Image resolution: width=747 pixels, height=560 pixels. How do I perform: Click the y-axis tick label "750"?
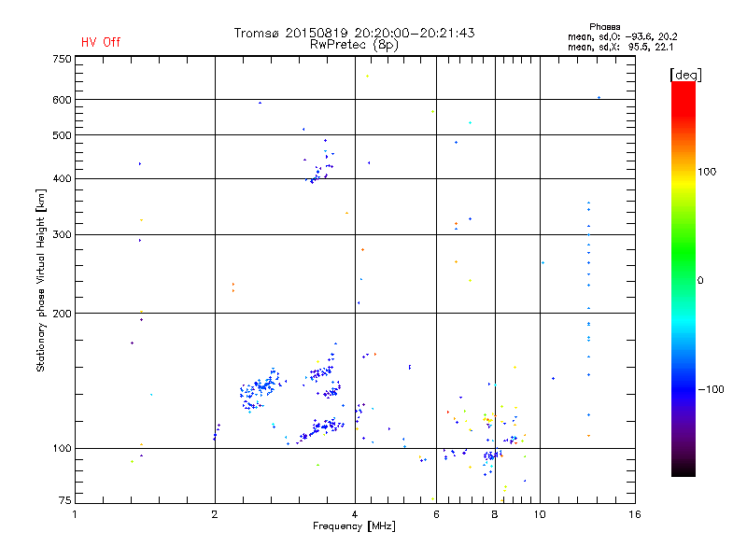[x=62, y=60]
